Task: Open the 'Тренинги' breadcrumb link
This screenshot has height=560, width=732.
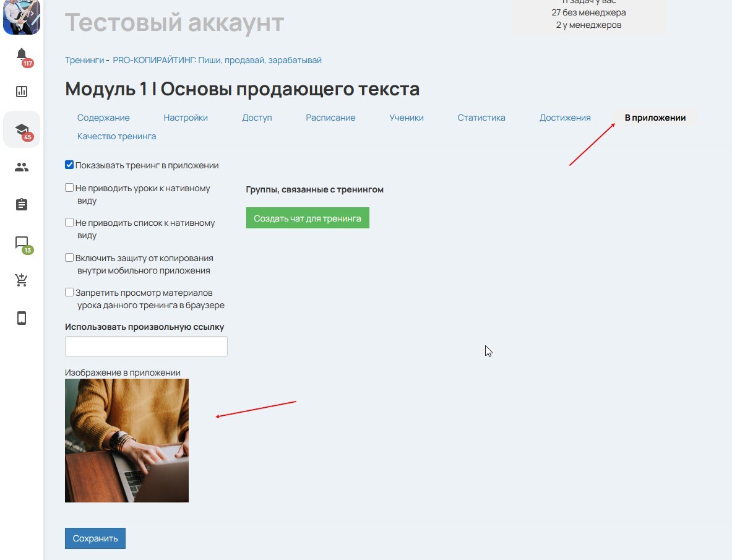Action: pos(84,60)
